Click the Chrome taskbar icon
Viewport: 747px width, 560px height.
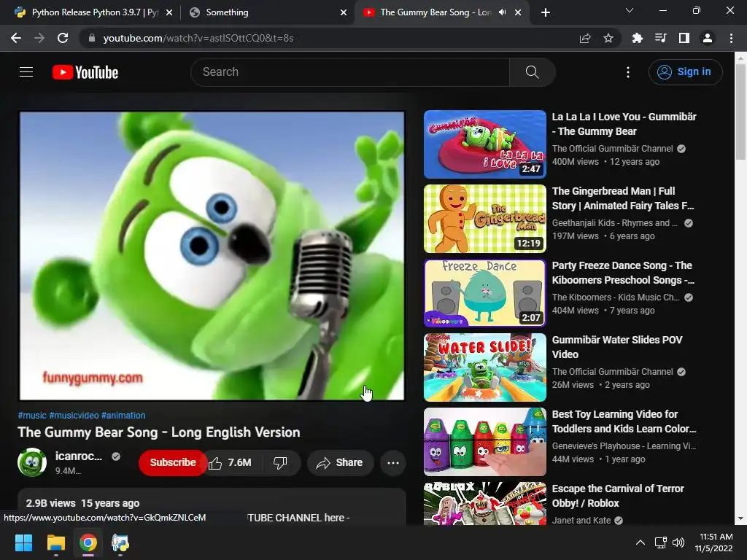88,542
